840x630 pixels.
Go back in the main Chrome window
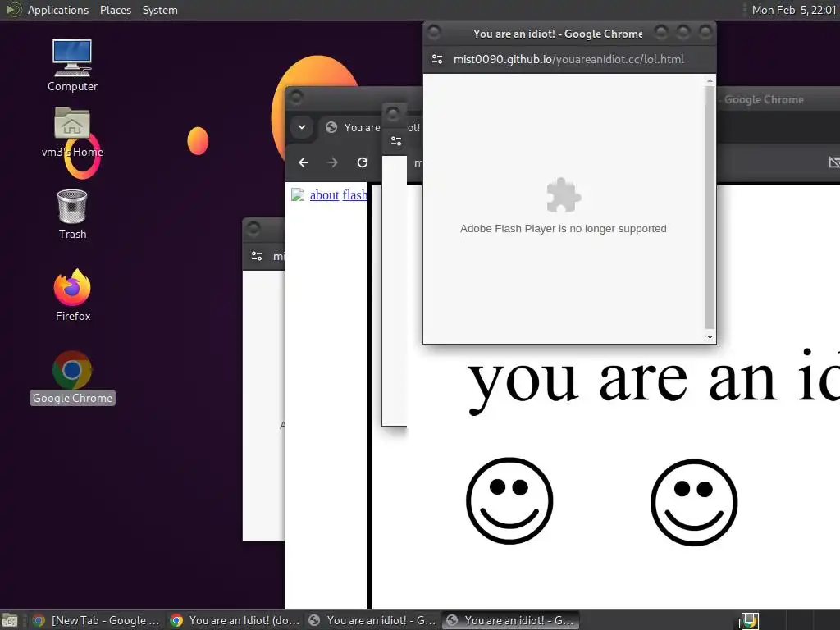pyautogui.click(x=304, y=162)
